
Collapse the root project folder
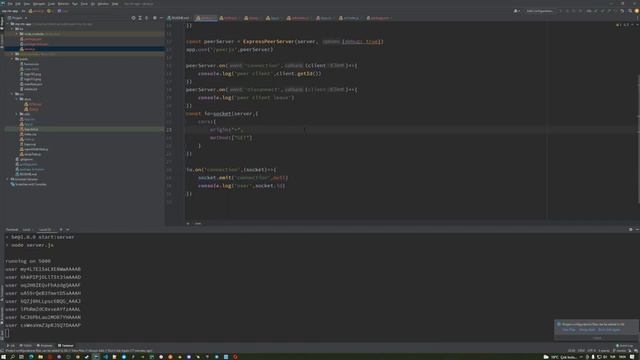tap(8, 24)
